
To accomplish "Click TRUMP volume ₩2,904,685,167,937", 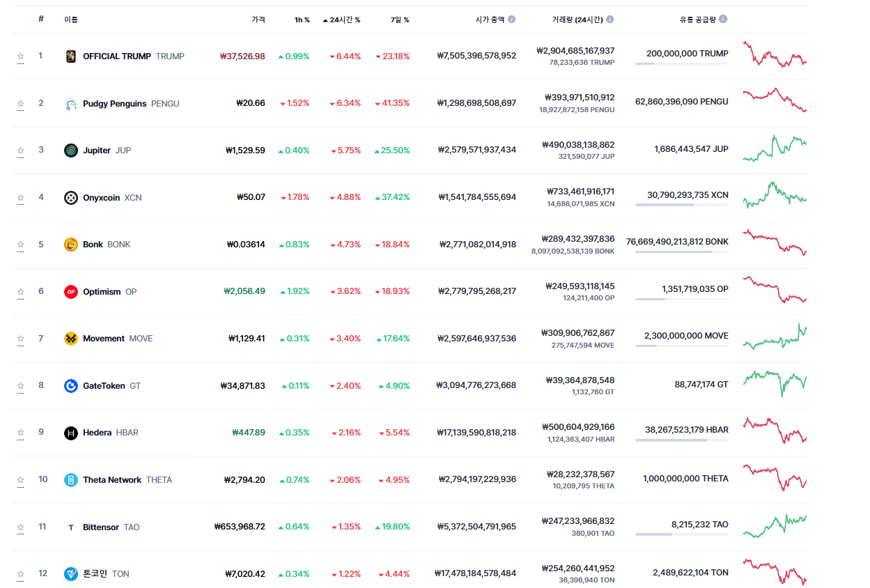I will (575, 51).
